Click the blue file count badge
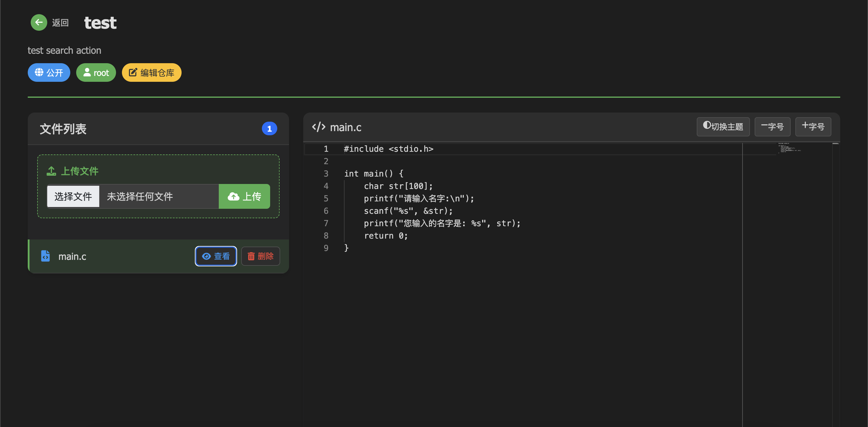This screenshot has width=868, height=427. 269,129
